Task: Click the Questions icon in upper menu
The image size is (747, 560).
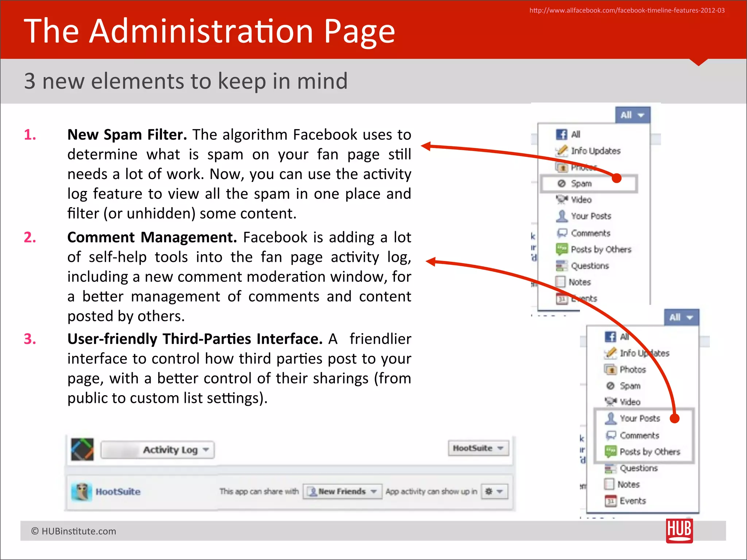Action: pos(562,266)
